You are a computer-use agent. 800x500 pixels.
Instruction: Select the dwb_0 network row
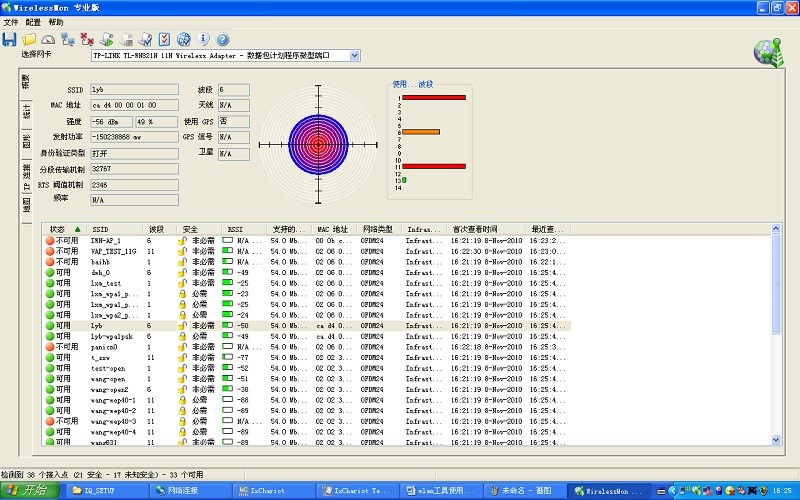coord(101,272)
